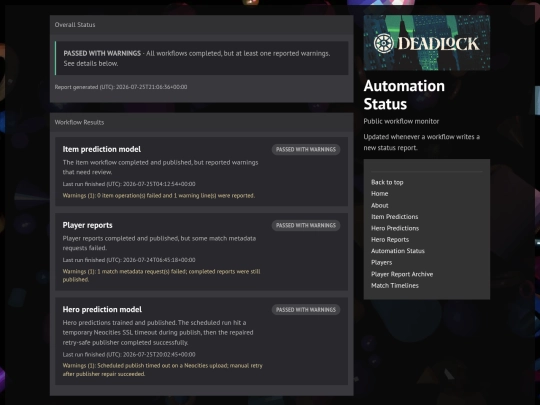Open Player Report Archive link
Viewport: 540px width, 405px height.
pos(402,274)
